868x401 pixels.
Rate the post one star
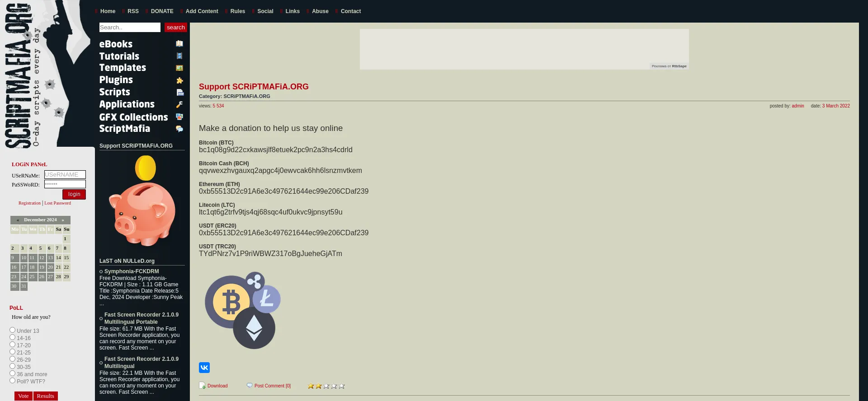coord(311,386)
